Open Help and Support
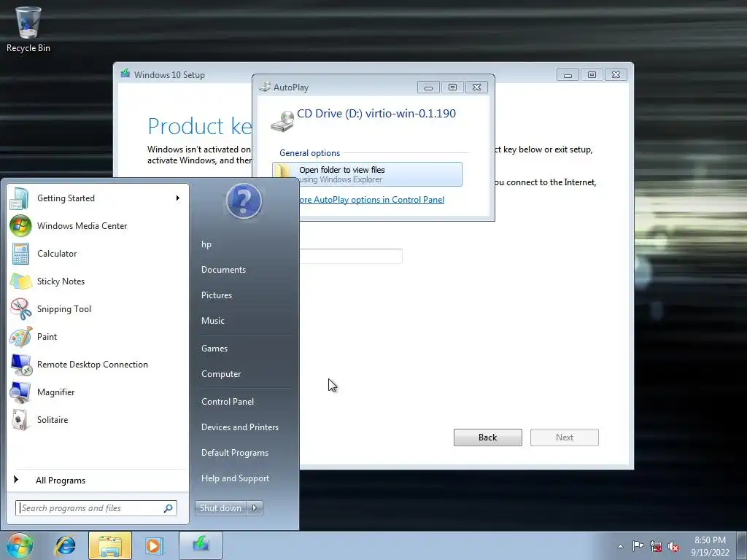 coord(236,478)
